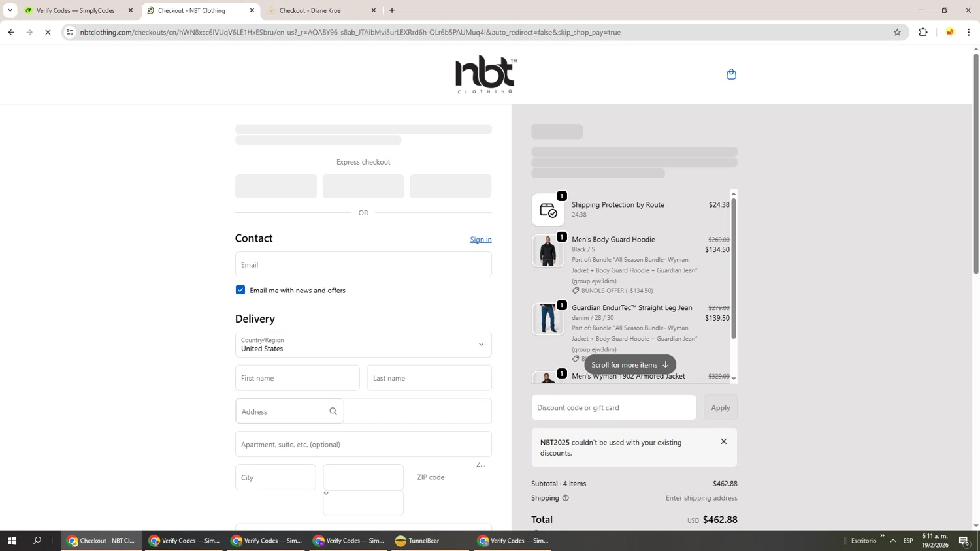The width and height of the screenshot is (980, 551).
Task: Open Windows taskbar search
Action: point(37,541)
